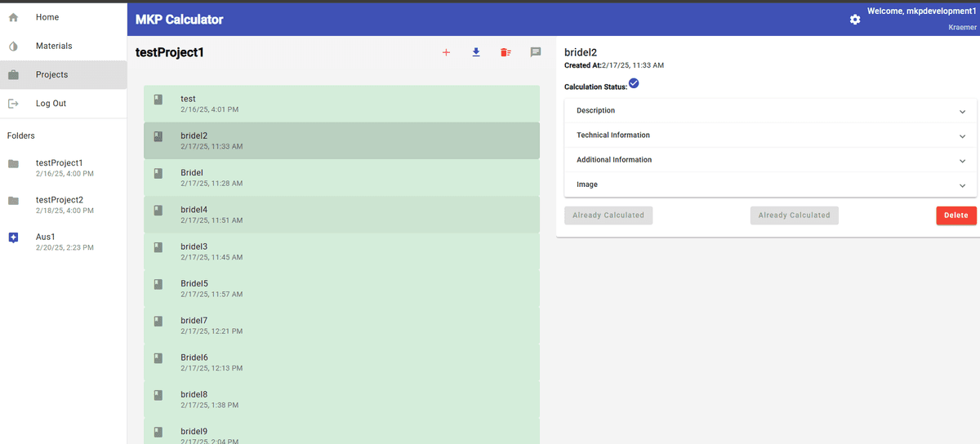
Task: Open testProject1 folder in sidebar
Action: click(x=64, y=167)
